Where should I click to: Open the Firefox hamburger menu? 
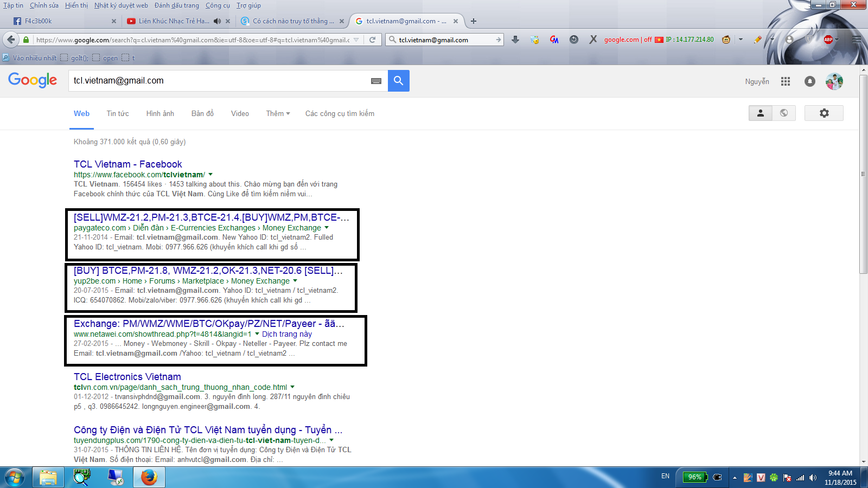tap(857, 40)
